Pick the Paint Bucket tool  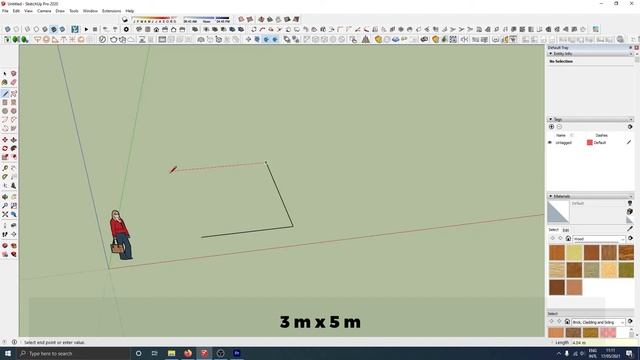(5, 82)
